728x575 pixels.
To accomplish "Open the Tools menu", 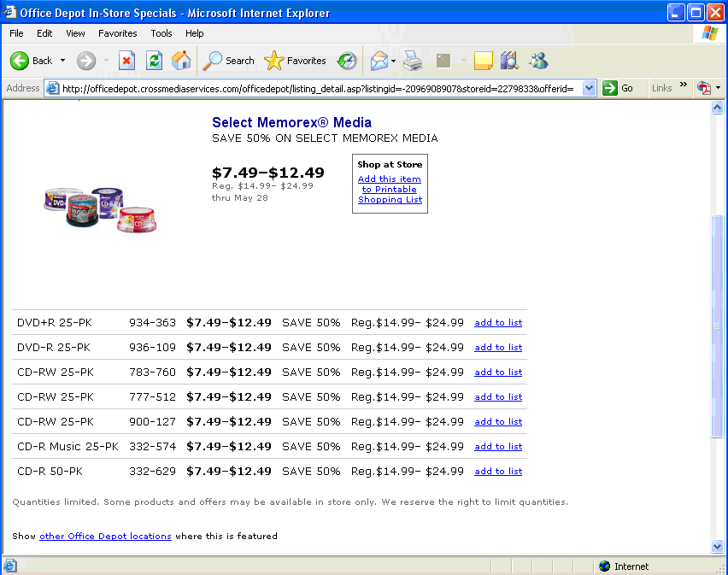I will [161, 33].
